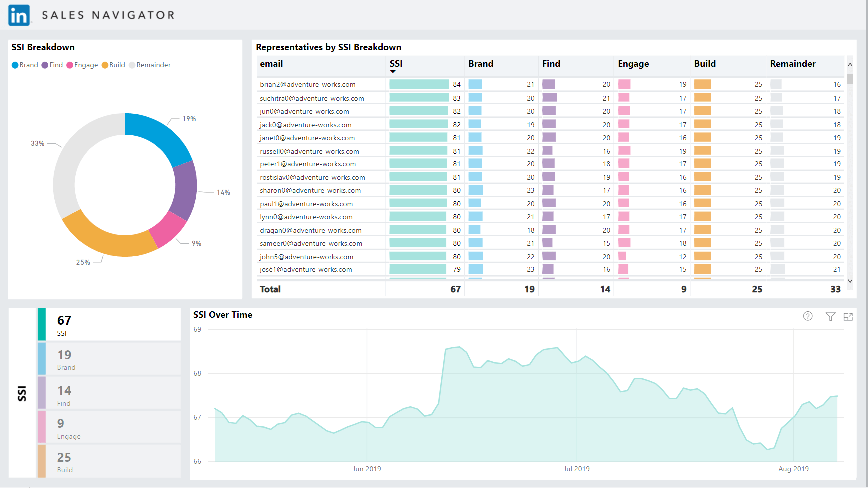Select the 14 Find card
Screen dimensions: 868x488
click(x=109, y=393)
